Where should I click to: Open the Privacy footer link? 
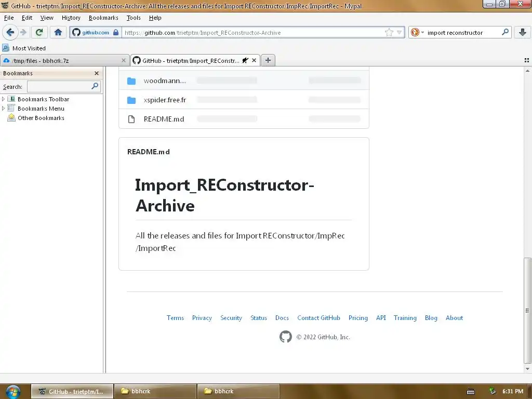point(202,318)
